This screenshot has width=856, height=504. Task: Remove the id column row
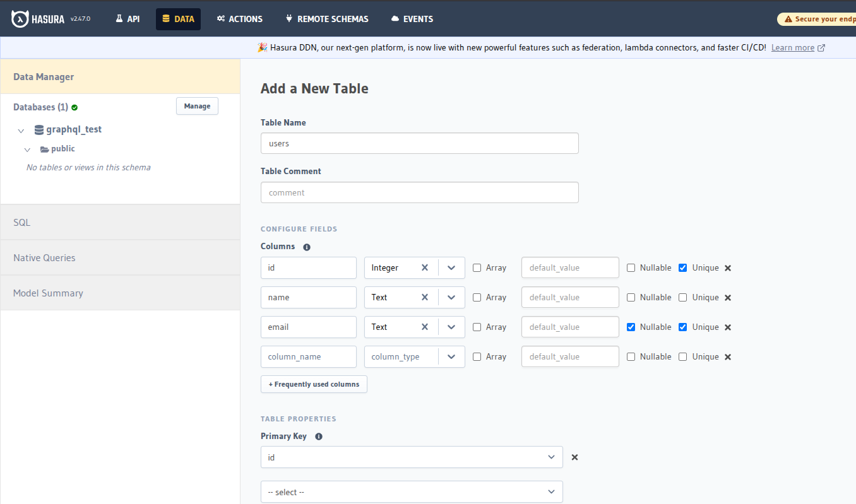click(x=728, y=268)
